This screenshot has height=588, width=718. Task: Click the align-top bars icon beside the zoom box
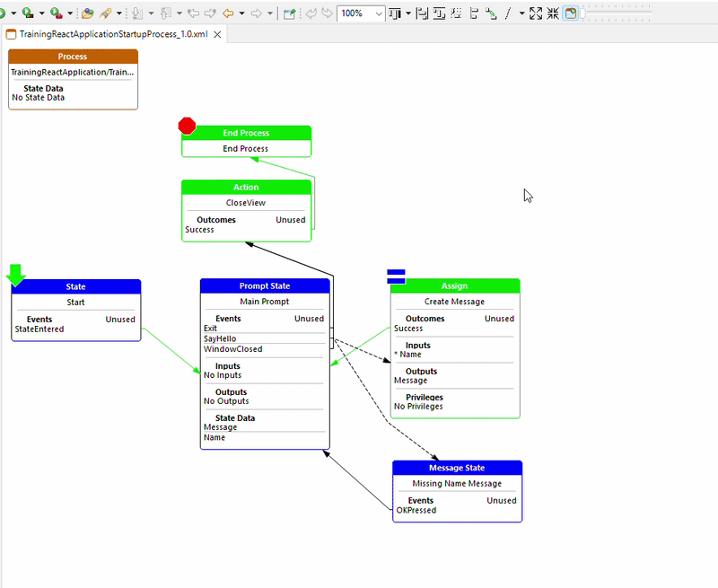click(395, 13)
